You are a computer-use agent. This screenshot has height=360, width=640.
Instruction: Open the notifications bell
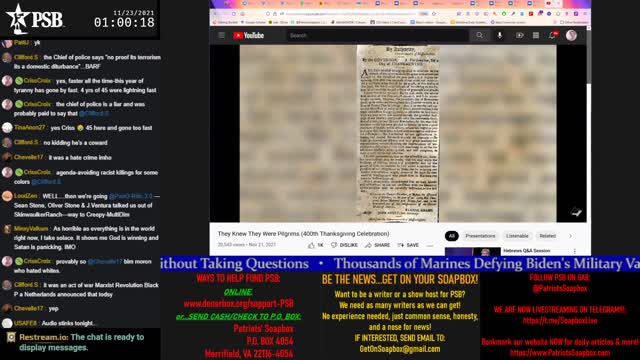click(553, 35)
